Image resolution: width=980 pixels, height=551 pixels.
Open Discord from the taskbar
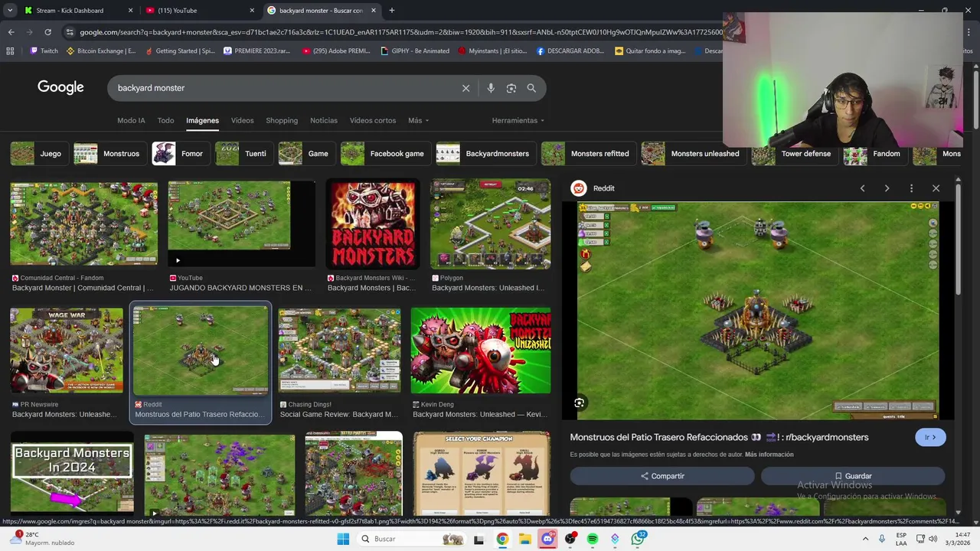[547, 539]
